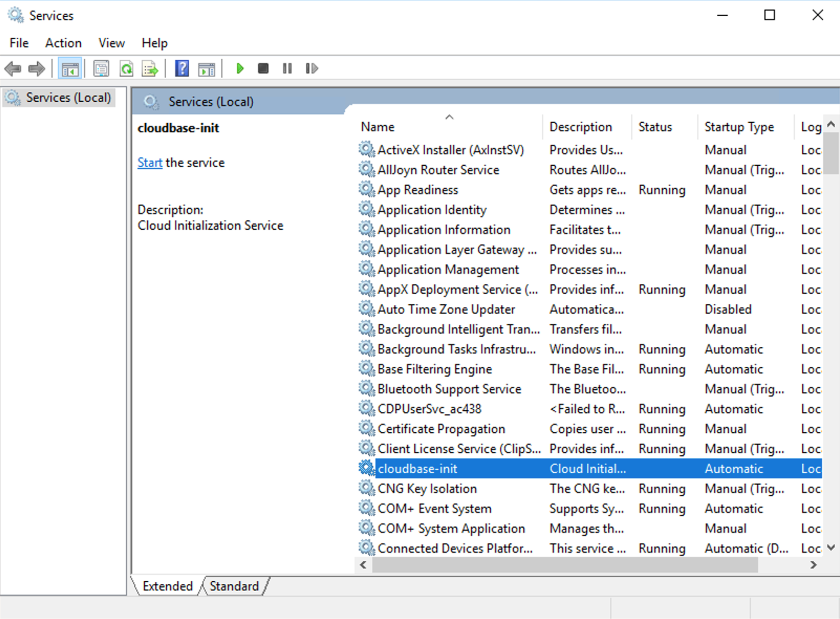Switch to the Standard tab
Screen dimensions: 840x619
[x=234, y=586]
